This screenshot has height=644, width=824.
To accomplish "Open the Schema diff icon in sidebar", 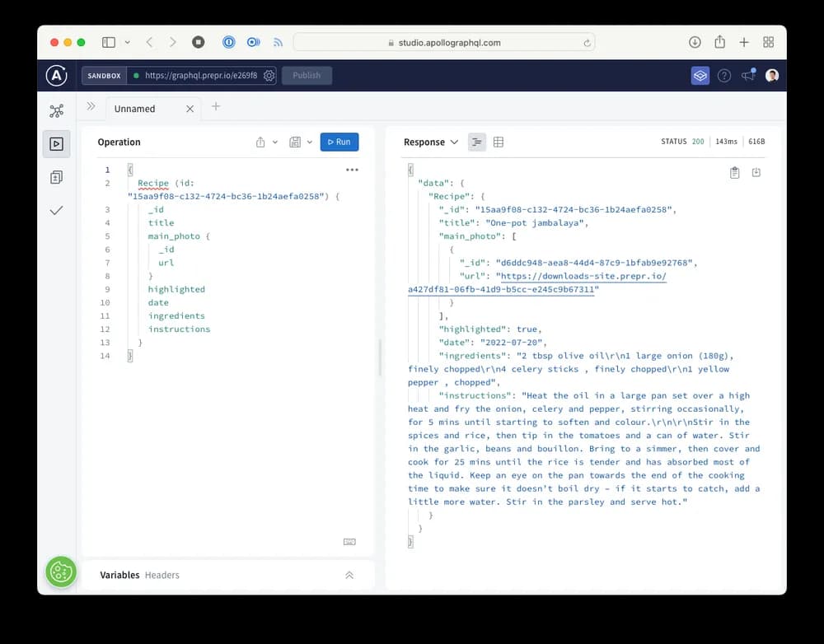I will coord(56,178).
